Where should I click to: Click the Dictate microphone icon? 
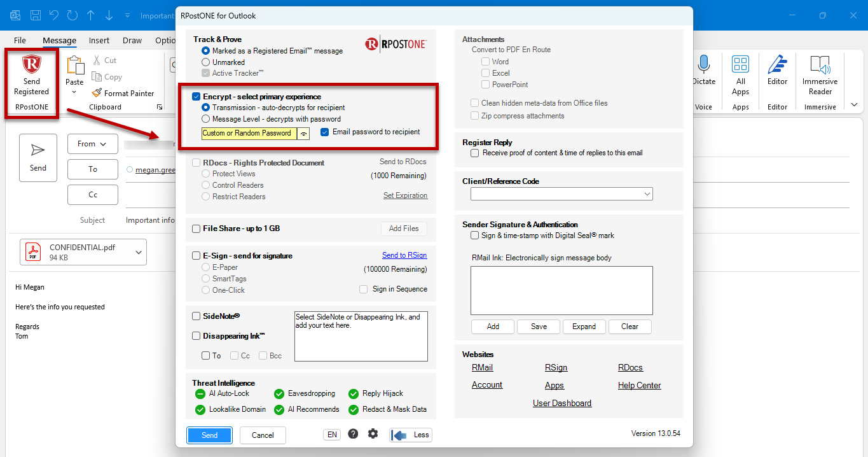703,65
